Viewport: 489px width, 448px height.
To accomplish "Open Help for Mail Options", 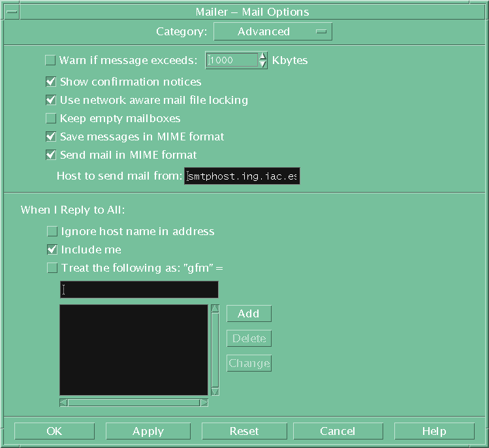I will coord(434,431).
